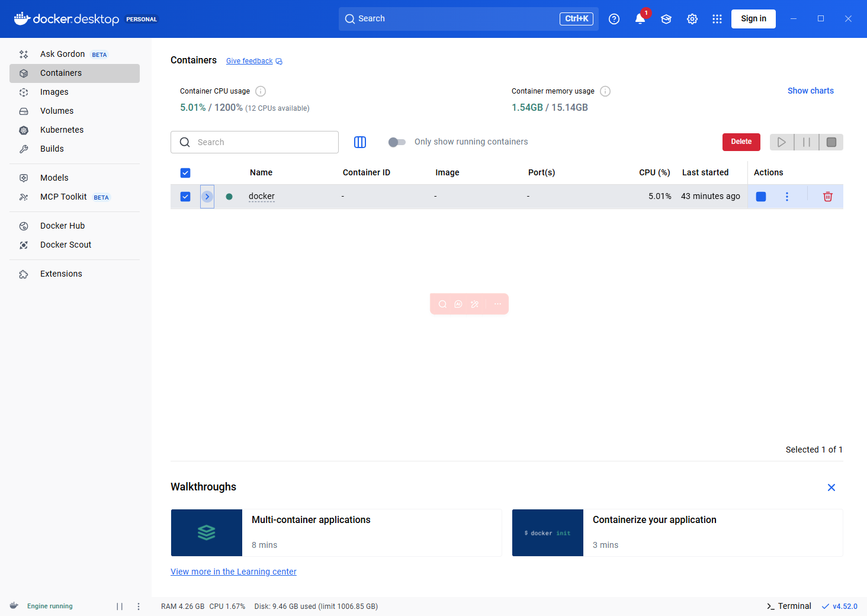Open the Learning center cap icon
Screen dimensions: 867x616
(666, 19)
